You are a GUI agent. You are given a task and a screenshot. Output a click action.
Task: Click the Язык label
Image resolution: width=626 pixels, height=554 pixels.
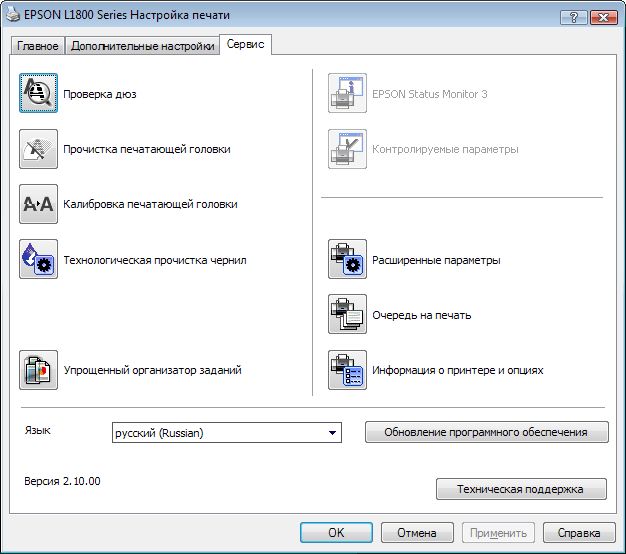point(38,430)
